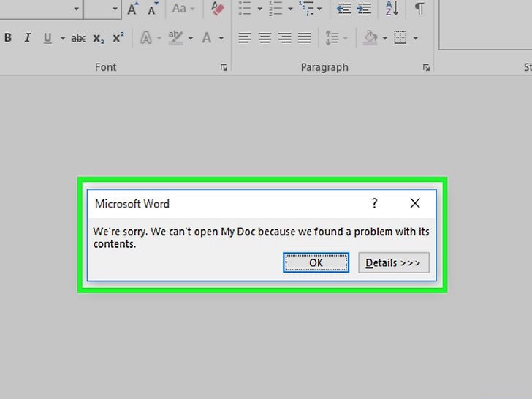
Task: Select the Center alignment icon
Action: [x=265, y=38]
